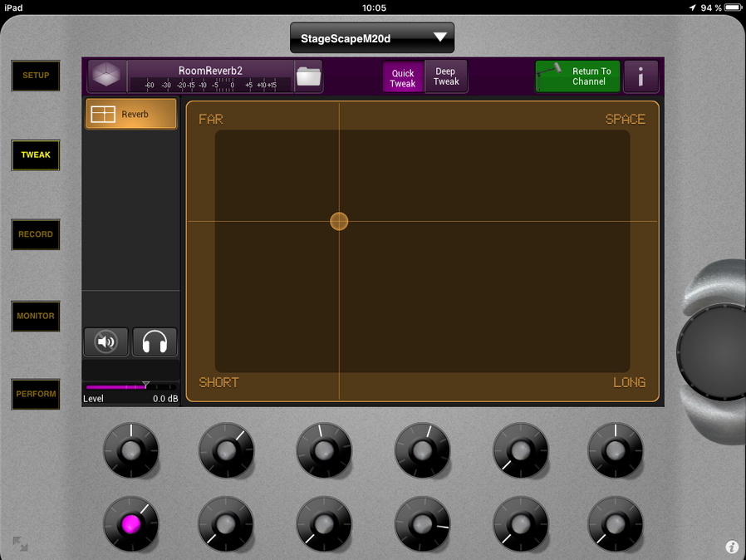Enable Quick Tweak mode
This screenshot has width=746, height=560.
tap(403, 77)
